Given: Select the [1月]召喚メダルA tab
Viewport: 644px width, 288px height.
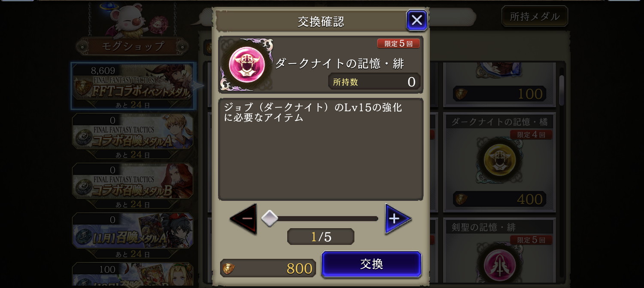Looking at the screenshot, I should (133, 236).
